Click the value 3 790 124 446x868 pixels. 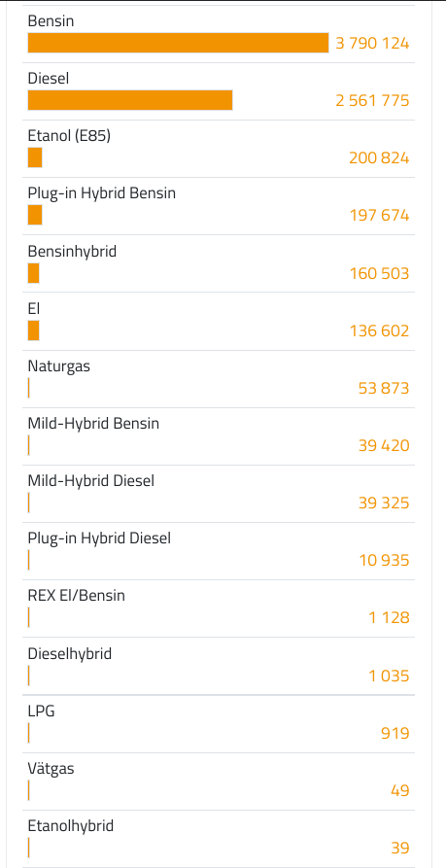coord(372,43)
